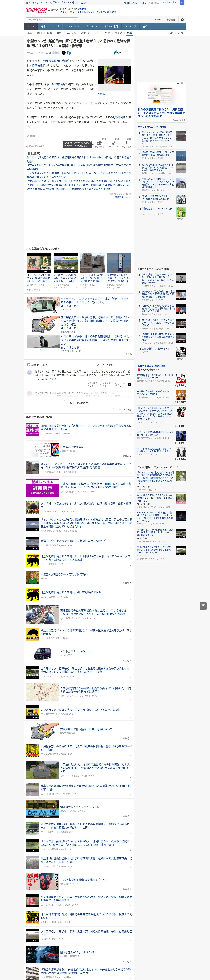Viewport: 210px width, 980px height.
Task: Open the 秋葉山公園でイノシシ article link
Action: click(x=87, y=632)
